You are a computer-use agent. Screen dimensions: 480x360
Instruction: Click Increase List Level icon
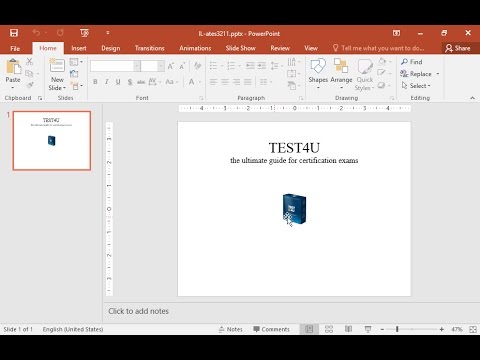point(262,66)
